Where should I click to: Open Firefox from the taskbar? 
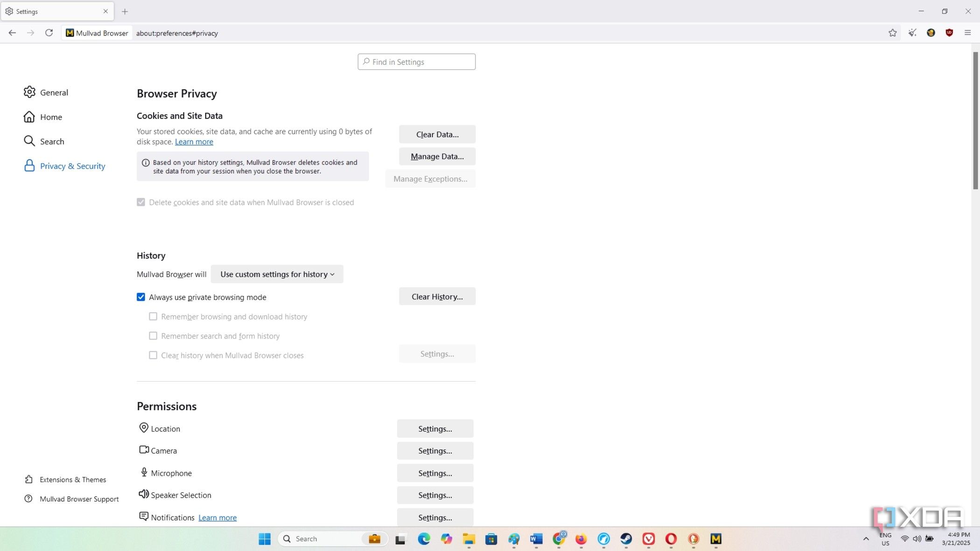coord(581,539)
